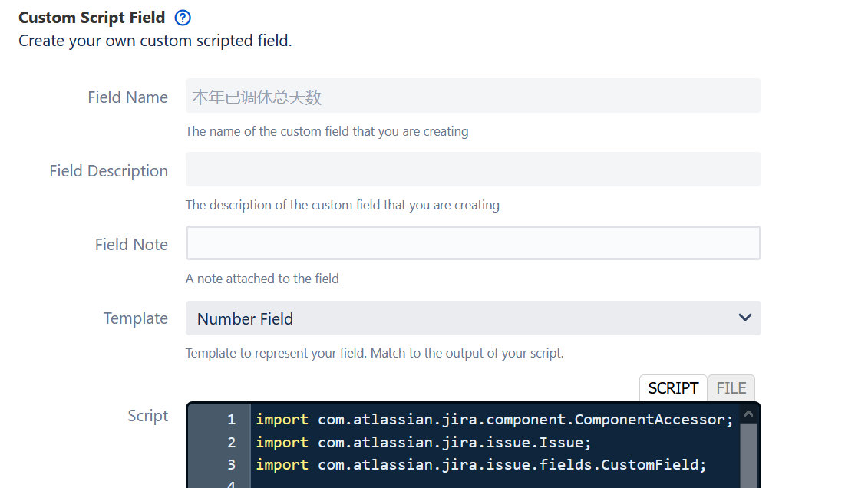Switch to the FILE tab
868x488 pixels.
coord(731,387)
